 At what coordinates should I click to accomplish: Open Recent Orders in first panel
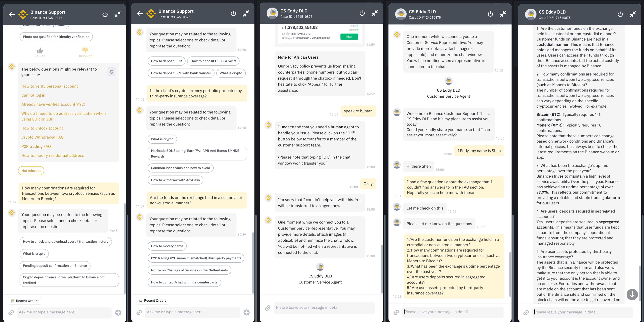(24, 301)
